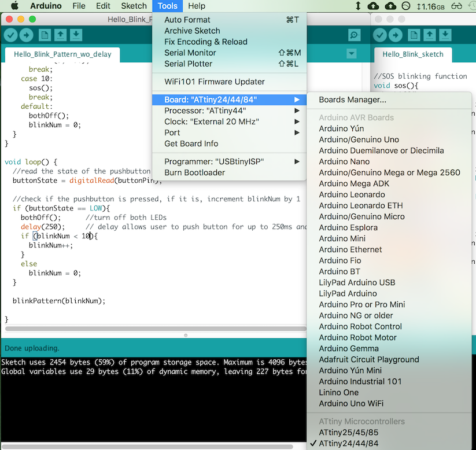Screen dimensions: 476x450
Task: Open WiFi101 Firmware Updater
Action: 229,82
